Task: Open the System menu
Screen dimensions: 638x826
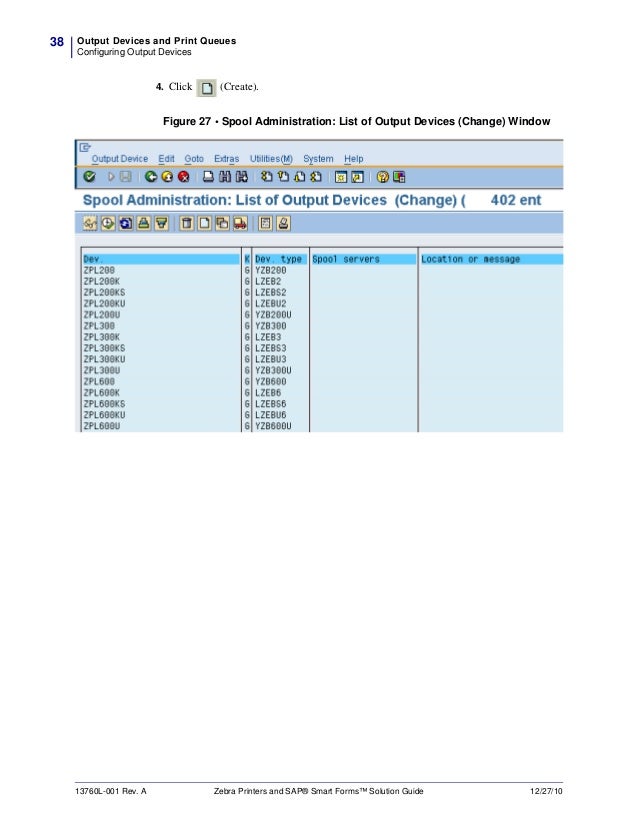Action: click(318, 159)
